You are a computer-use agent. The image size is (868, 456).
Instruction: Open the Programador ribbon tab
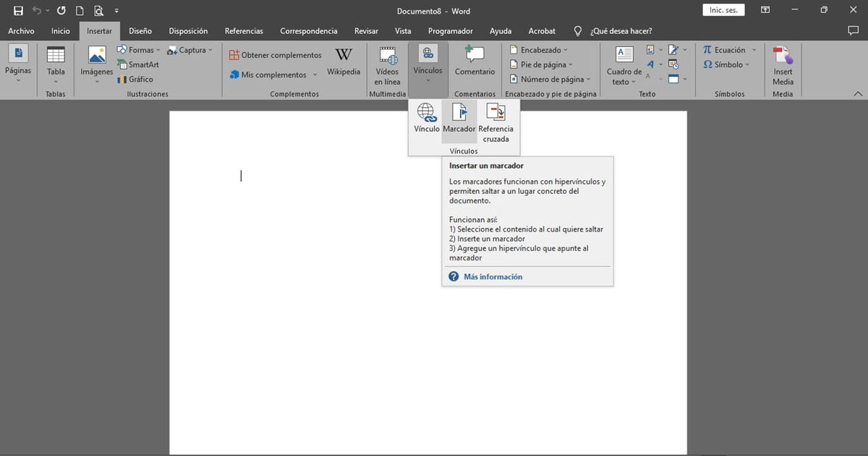click(450, 31)
